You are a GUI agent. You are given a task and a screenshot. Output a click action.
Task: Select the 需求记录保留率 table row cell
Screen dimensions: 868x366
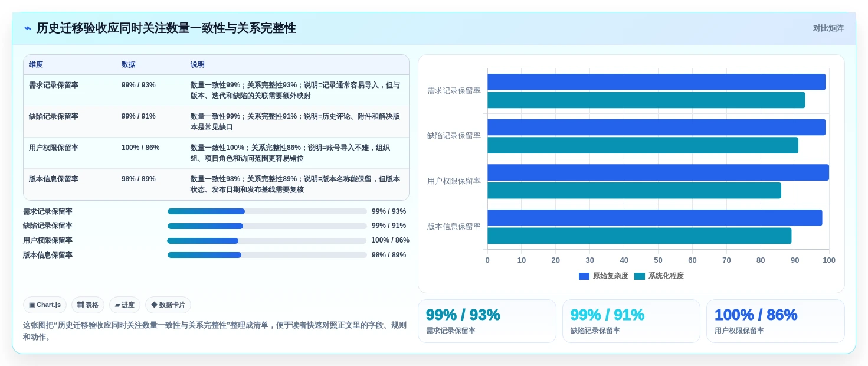(54, 85)
